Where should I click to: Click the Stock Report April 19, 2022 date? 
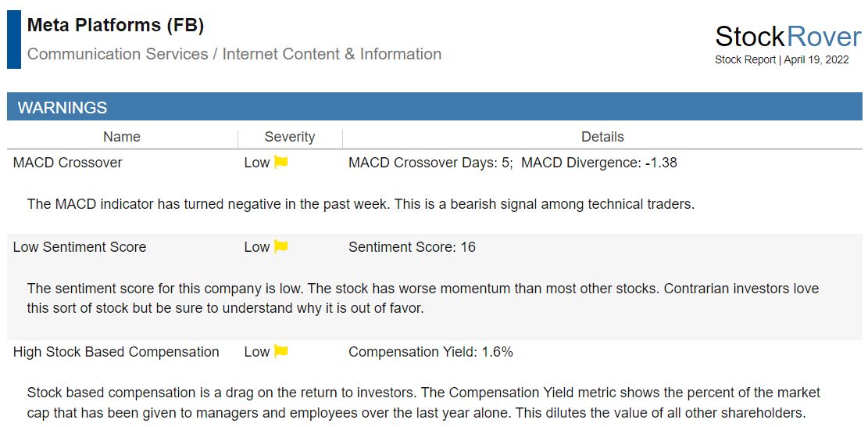tap(781, 60)
